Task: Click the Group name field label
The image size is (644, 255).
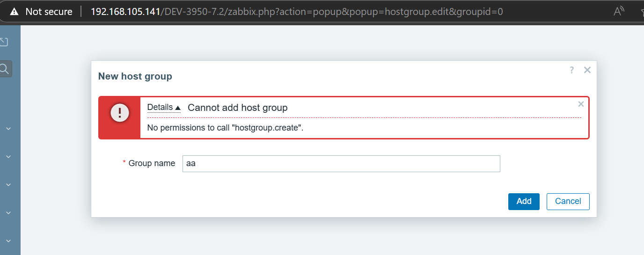Action: coord(152,163)
